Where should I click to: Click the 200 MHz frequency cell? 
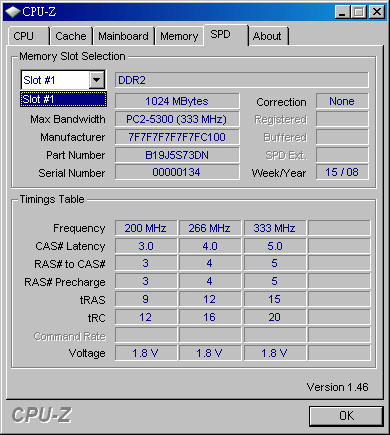(x=146, y=228)
